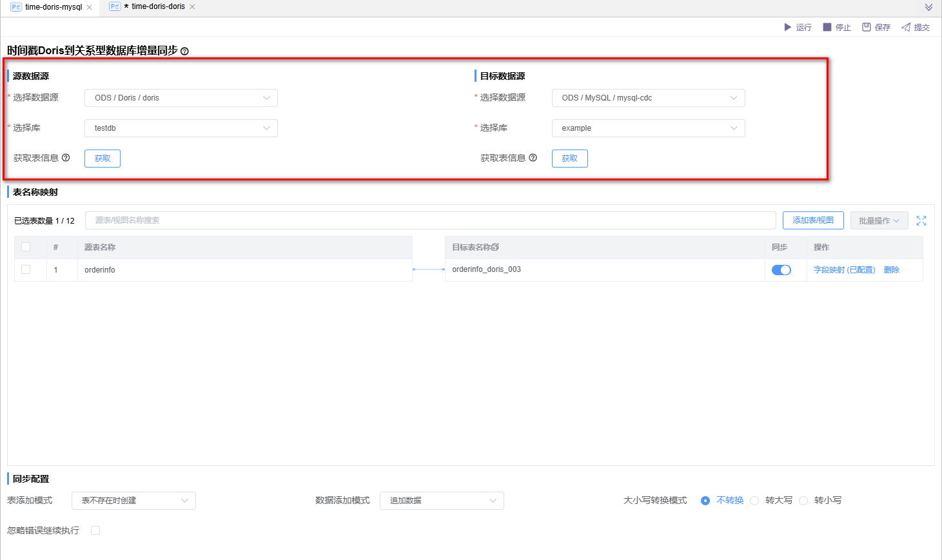Open 字段映射 (已配置) for orderinfo
Image resolution: width=942 pixels, height=560 pixels.
coord(846,270)
